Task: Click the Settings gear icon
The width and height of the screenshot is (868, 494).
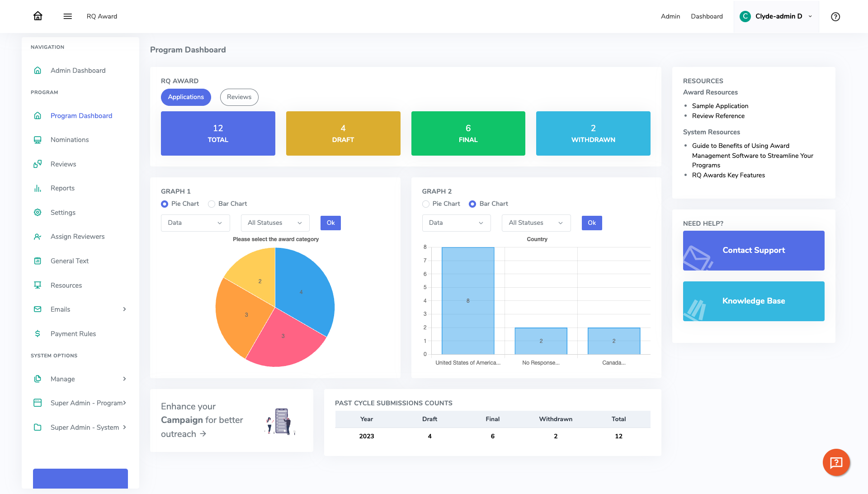Action: [x=38, y=212]
